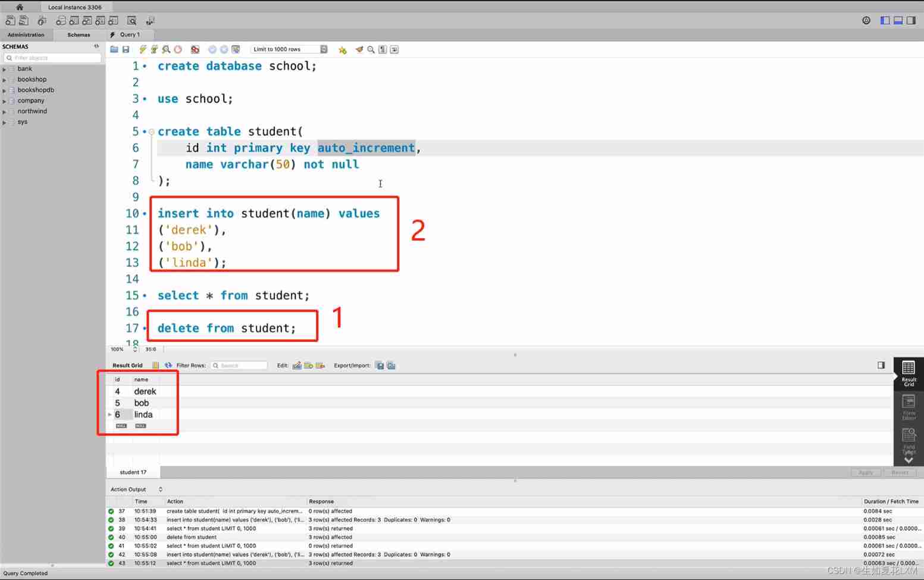Toggle wrap cell content in result grid
This screenshot has height=580, width=924.
pos(155,365)
